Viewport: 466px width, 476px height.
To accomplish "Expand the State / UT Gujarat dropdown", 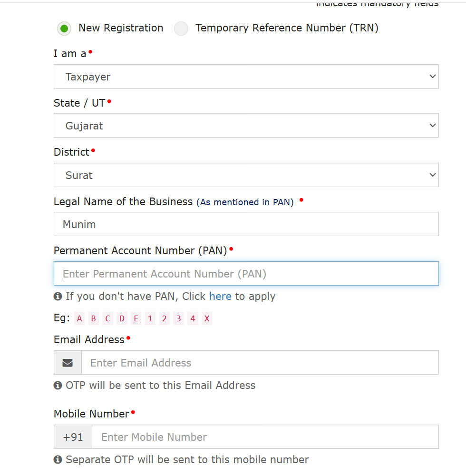I will pos(246,126).
